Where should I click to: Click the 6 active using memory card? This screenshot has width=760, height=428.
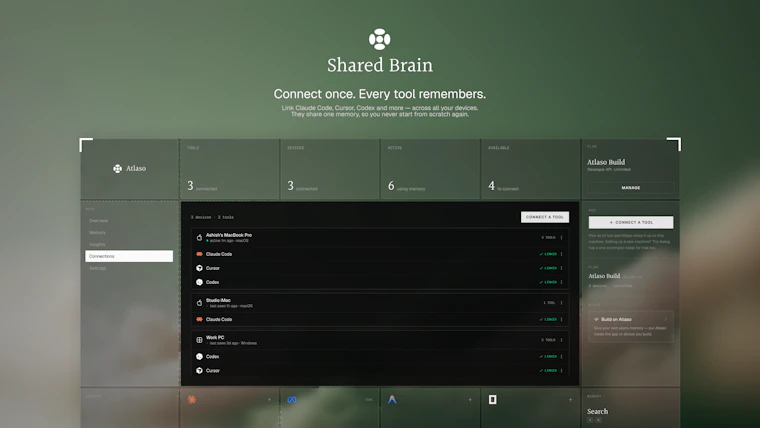pos(430,169)
